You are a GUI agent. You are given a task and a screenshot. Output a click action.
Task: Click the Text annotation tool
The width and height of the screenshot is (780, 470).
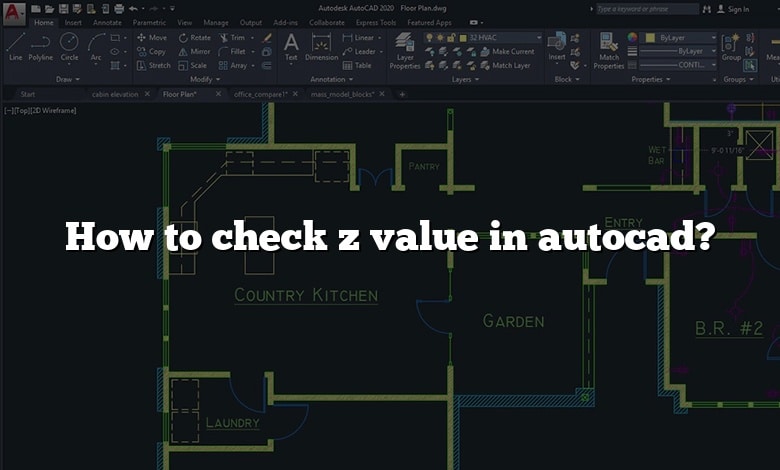(291, 47)
